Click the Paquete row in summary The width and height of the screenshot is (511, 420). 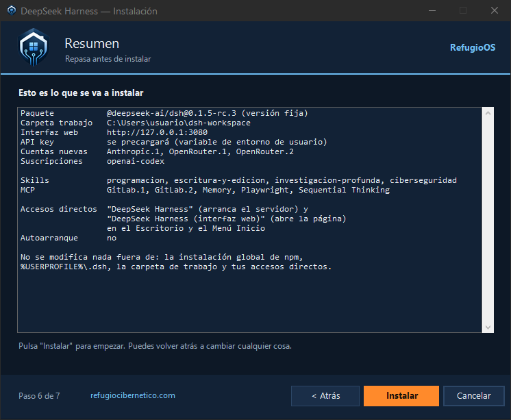click(x=164, y=113)
